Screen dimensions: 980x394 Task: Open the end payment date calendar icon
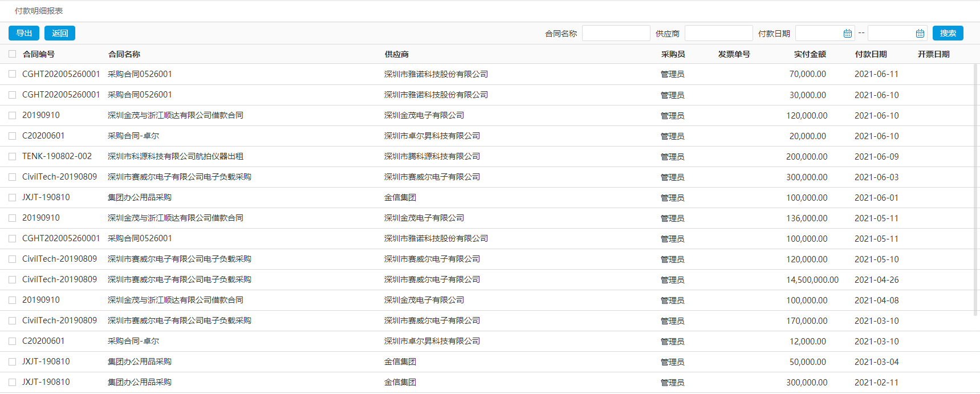pos(920,34)
